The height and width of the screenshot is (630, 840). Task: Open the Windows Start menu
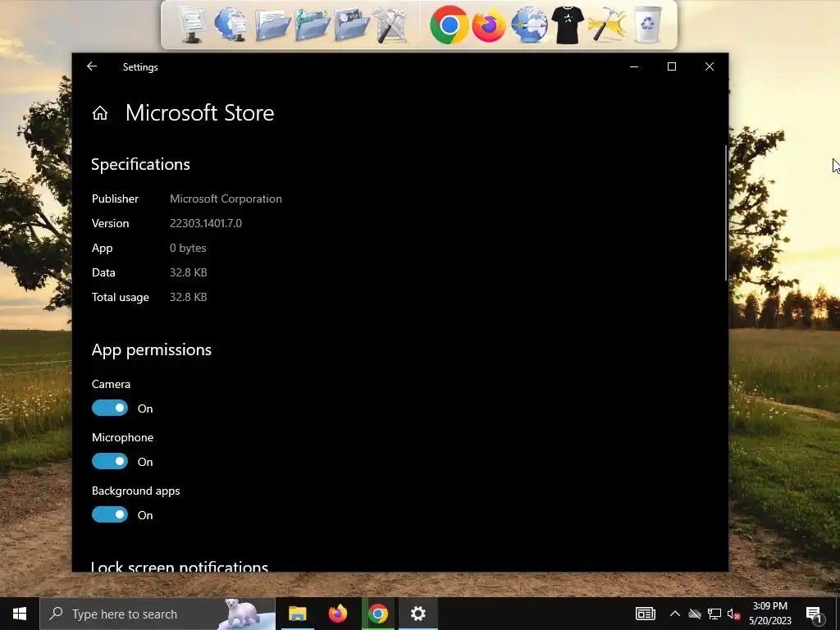(20, 614)
